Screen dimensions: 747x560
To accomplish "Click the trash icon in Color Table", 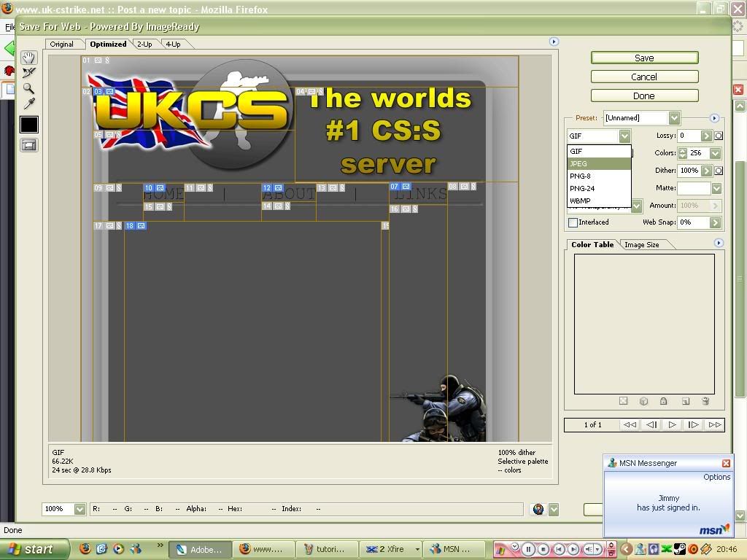I will click(705, 401).
